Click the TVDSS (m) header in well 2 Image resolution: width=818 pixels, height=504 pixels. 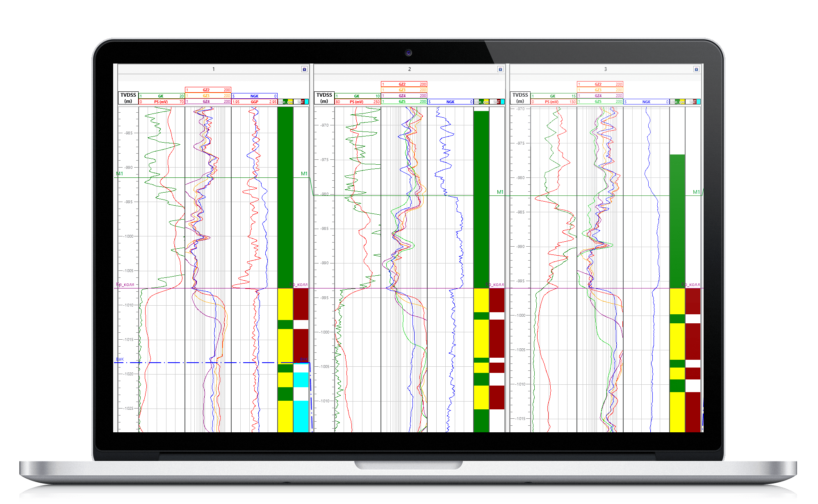(x=324, y=98)
